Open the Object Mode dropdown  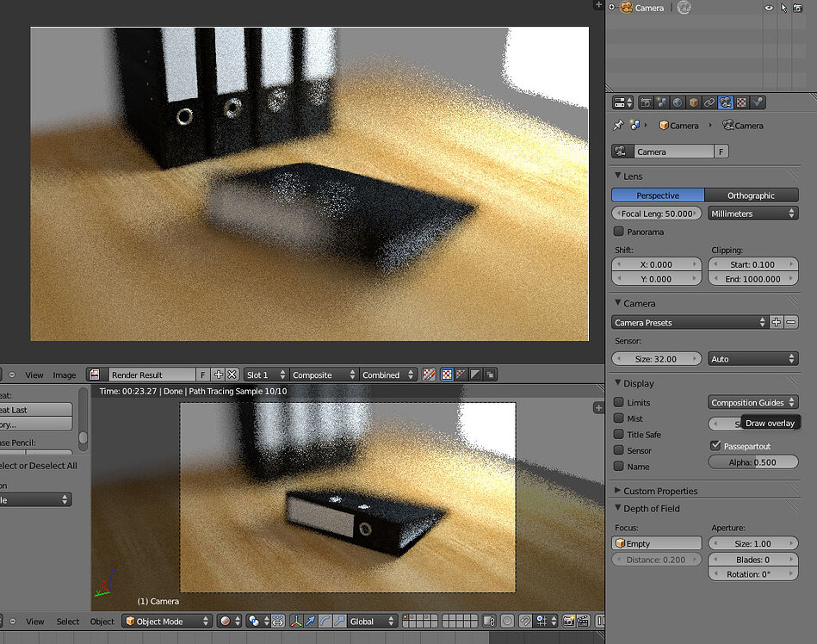167,621
